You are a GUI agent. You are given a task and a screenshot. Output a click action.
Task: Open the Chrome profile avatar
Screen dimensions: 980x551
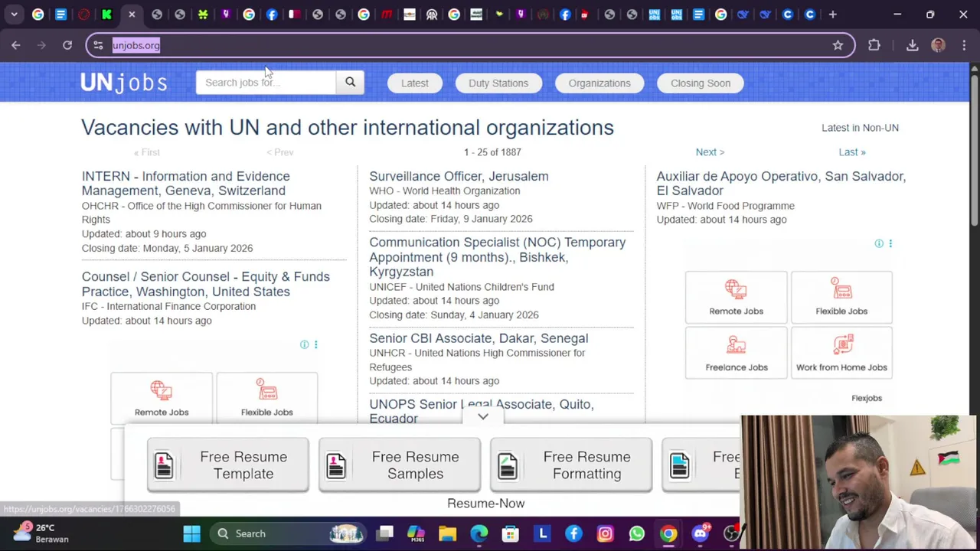pyautogui.click(x=938, y=45)
